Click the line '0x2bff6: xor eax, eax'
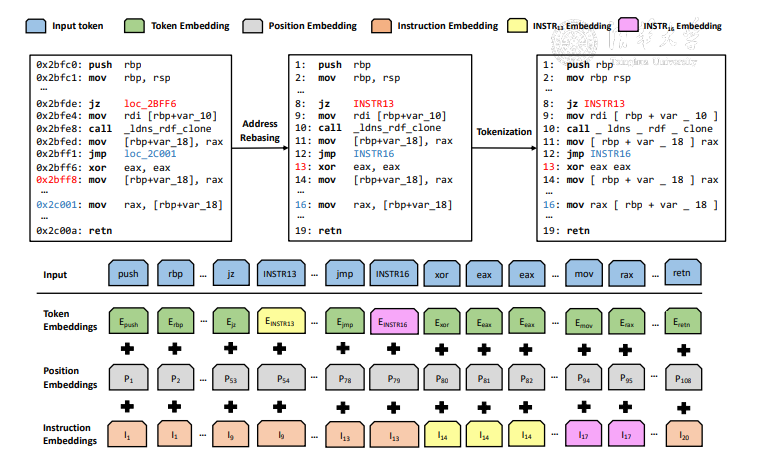This screenshot has height=460, width=764. pos(103,168)
